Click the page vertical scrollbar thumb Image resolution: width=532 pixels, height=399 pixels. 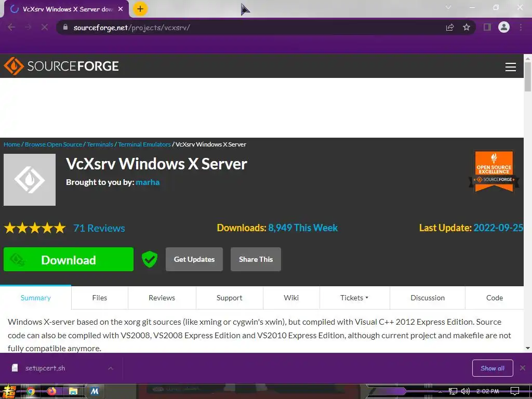[528, 77]
